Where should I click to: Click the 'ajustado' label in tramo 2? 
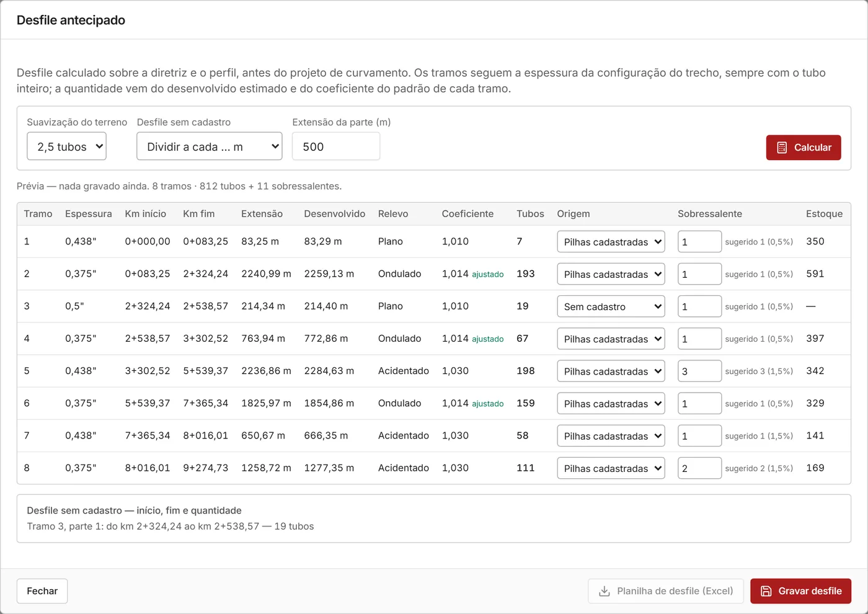pos(488,274)
